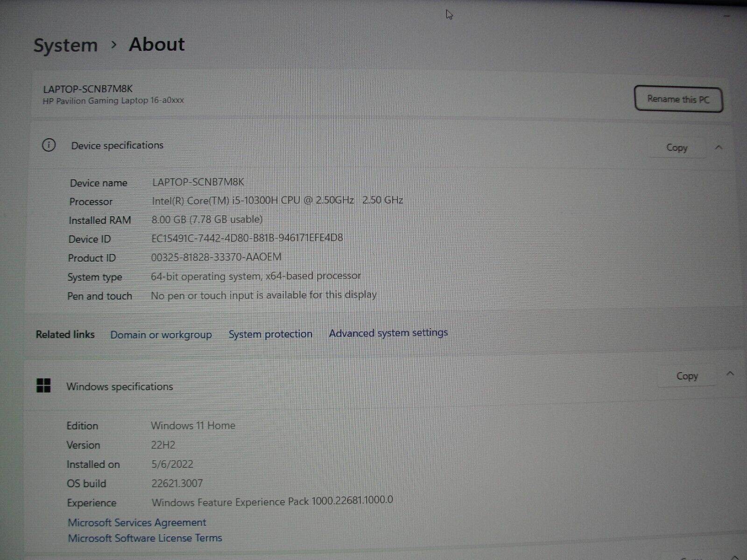
Task: Click the Windows logo beside Windows specifications
Action: pos(43,385)
